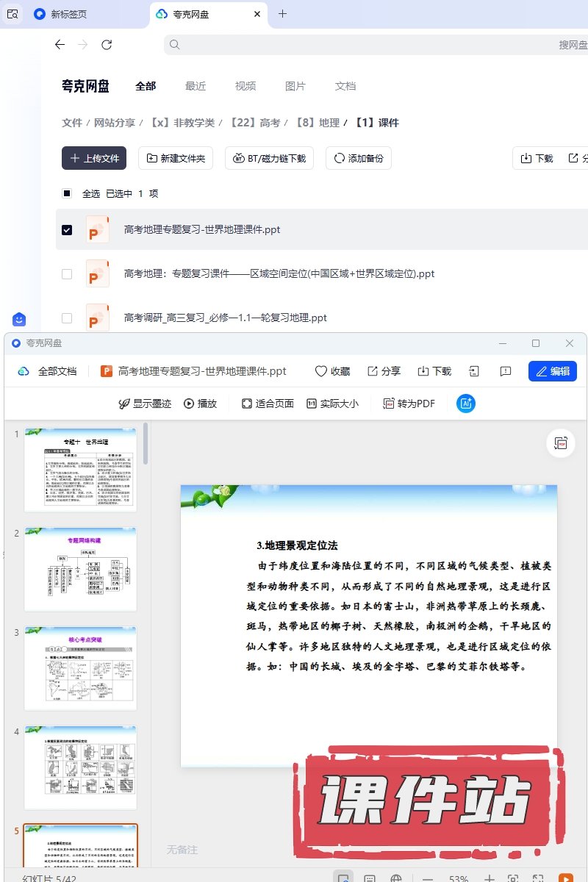Switch to the 视频 tab
The height and width of the screenshot is (882, 588).
point(245,86)
